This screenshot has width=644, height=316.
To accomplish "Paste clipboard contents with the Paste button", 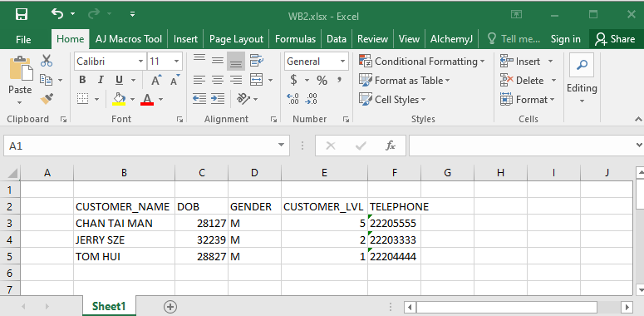I will tap(20, 80).
